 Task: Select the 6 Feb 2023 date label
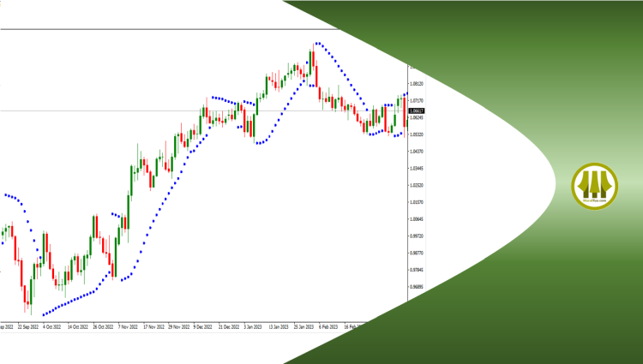point(328,327)
